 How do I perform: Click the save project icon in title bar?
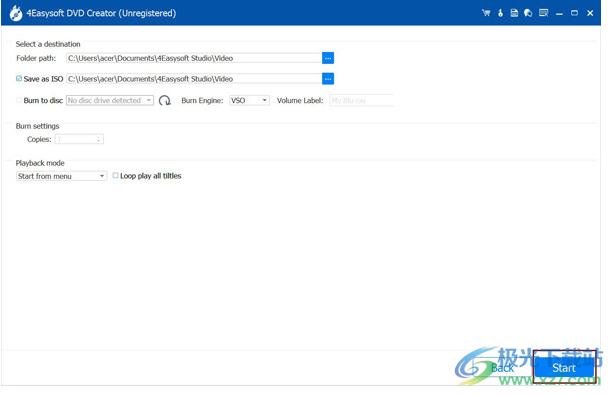(x=514, y=13)
